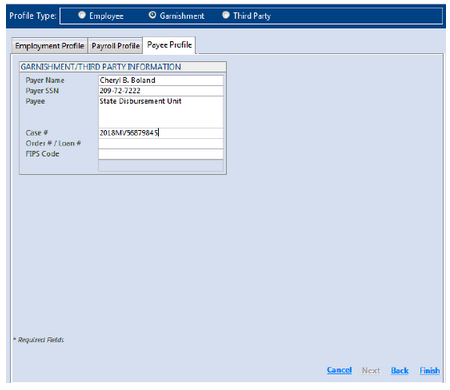Switch to the Employment Profile tab

(x=50, y=46)
